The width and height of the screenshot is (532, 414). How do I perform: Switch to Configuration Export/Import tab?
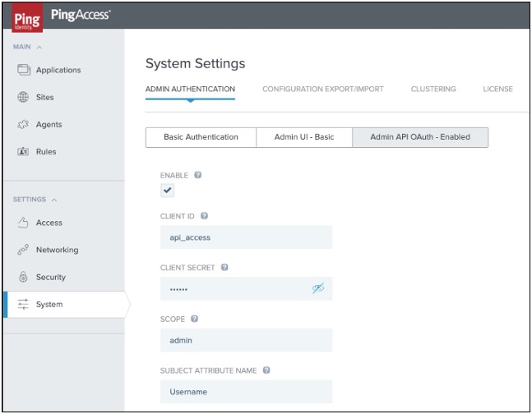tap(322, 90)
